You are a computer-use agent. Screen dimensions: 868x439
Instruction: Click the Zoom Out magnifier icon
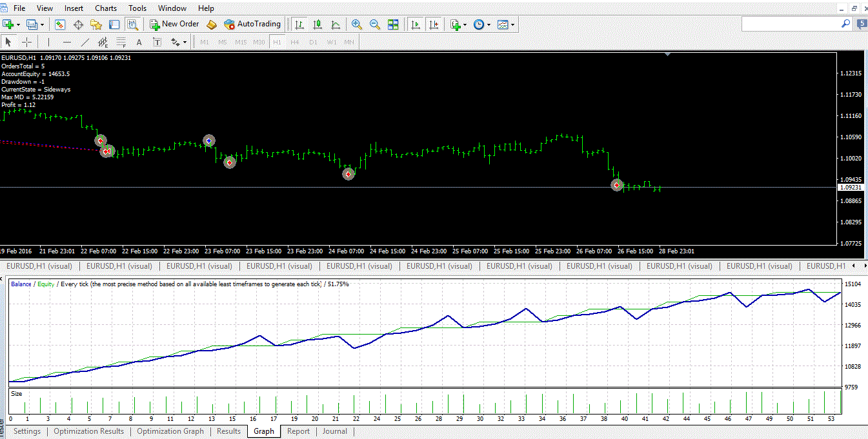[374, 24]
